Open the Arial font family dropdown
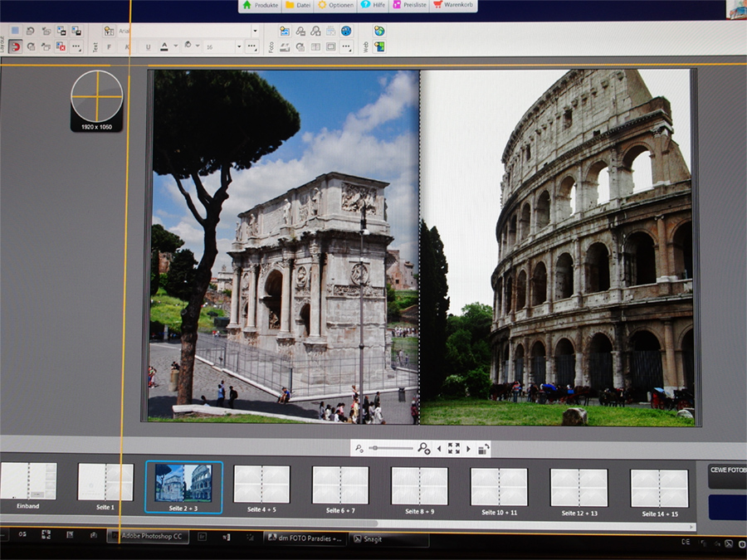Screen dimensions: 747x560 tap(255, 31)
